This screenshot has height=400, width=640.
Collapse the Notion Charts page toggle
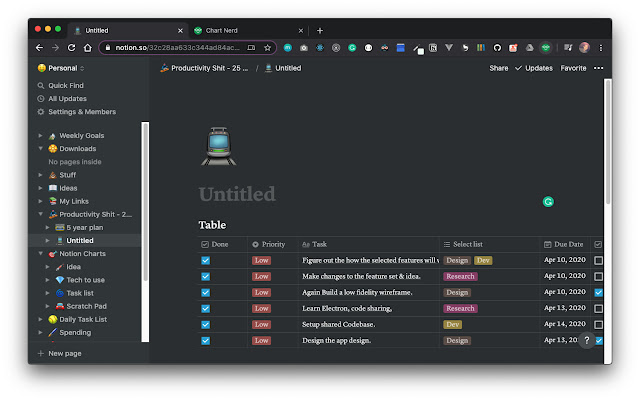point(40,253)
